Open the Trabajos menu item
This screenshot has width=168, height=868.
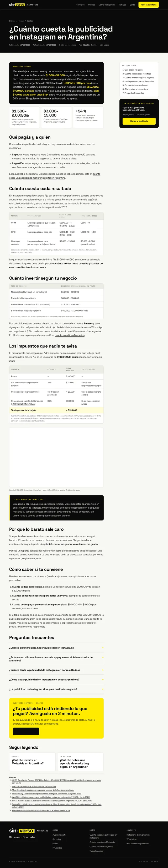click(x=122, y=5)
